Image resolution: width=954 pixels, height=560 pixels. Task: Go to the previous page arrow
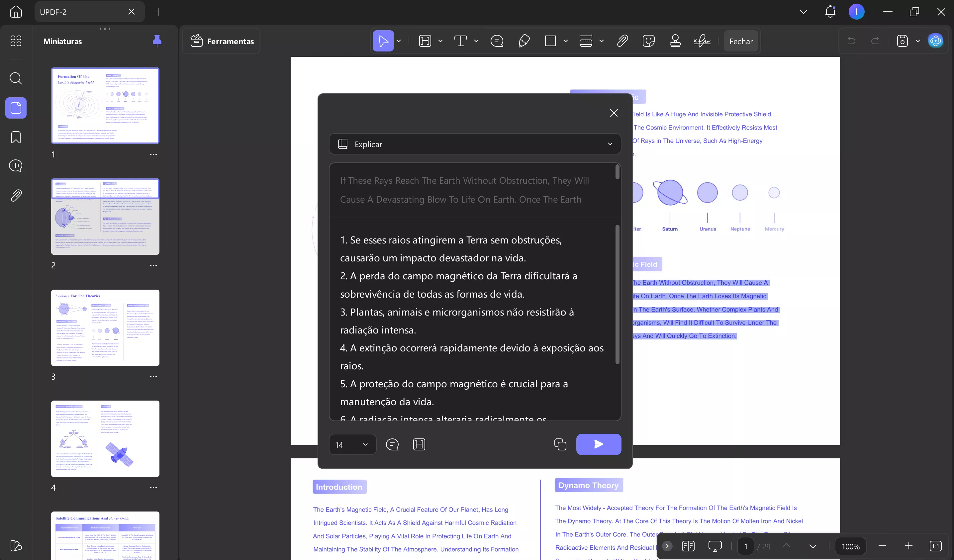pyautogui.click(x=786, y=546)
